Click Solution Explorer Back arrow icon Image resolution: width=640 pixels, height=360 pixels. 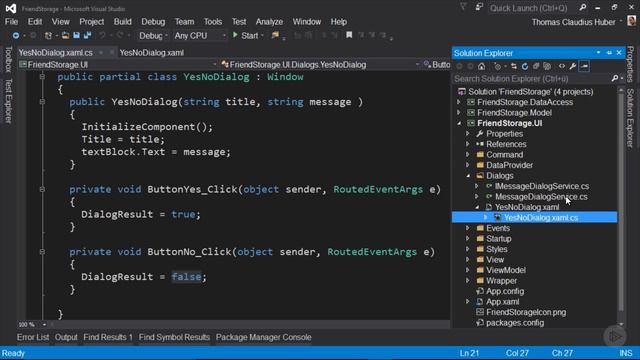(x=460, y=66)
